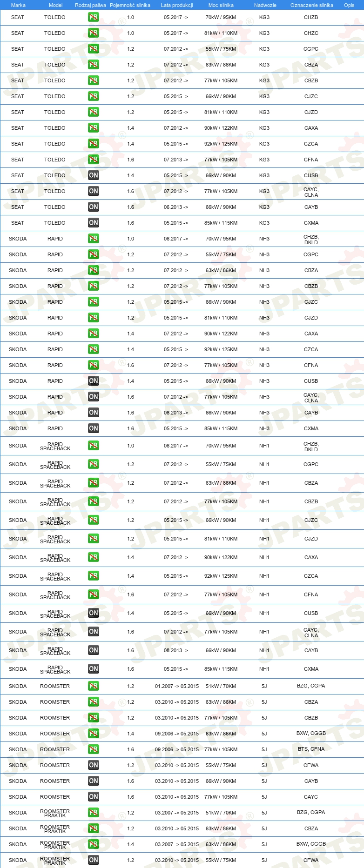Click petrol icon in Seat Toledo CFNA row
The width and height of the screenshot is (364, 868).
tap(94, 160)
